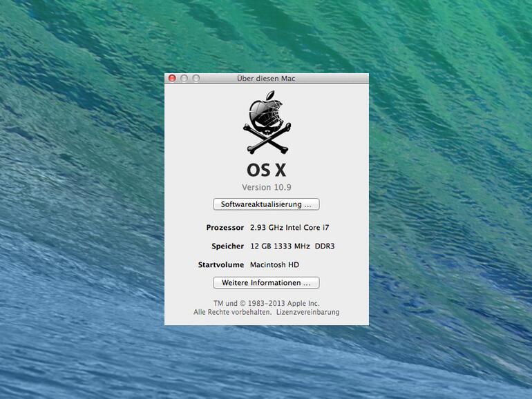Open Weitere Informationen
The width and height of the screenshot is (532, 399).
(266, 283)
